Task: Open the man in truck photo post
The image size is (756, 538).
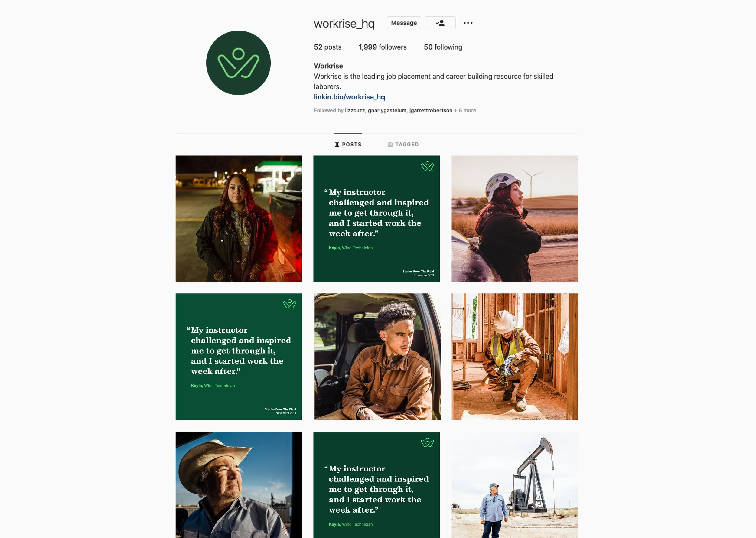Action: 377,357
